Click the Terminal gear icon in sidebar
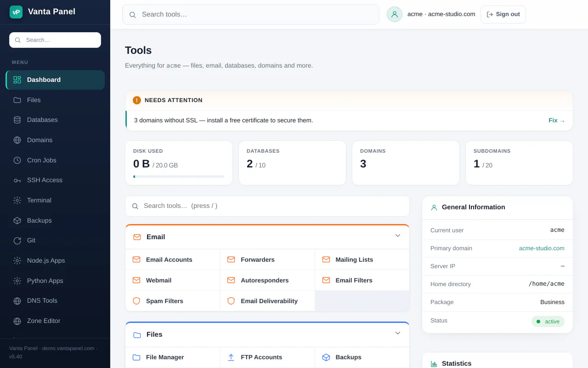This screenshot has height=368, width=588. pyautogui.click(x=17, y=200)
